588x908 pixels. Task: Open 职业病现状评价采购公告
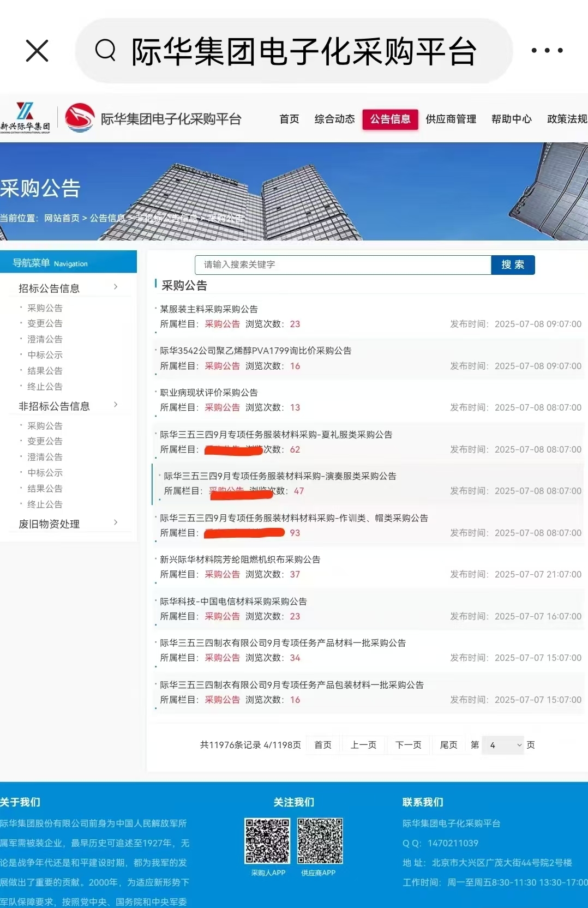(209, 393)
